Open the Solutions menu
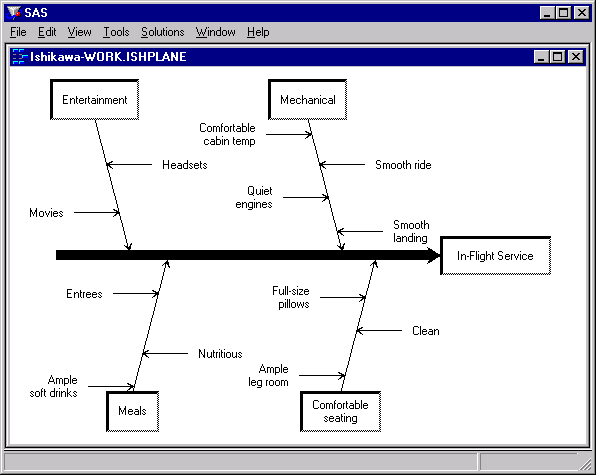 point(162,32)
